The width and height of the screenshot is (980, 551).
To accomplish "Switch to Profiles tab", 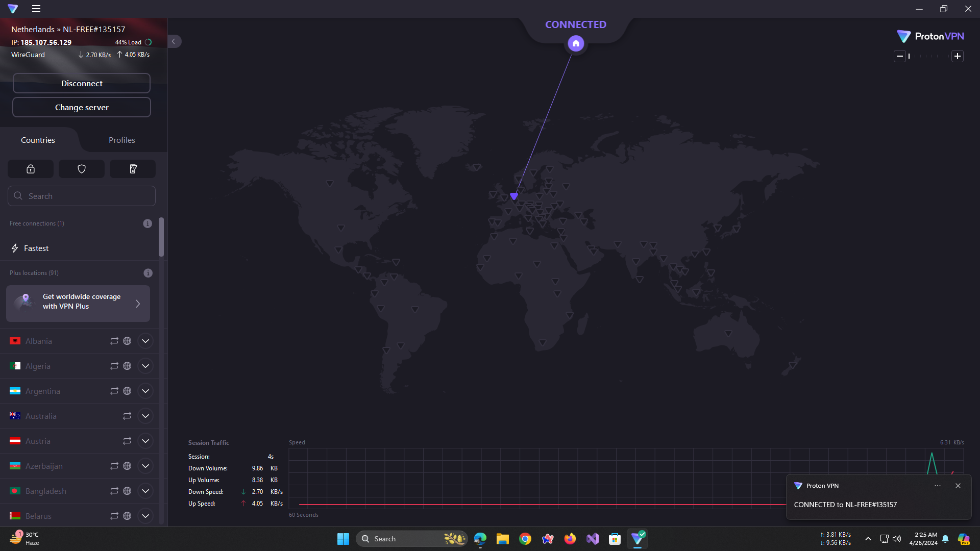I will click(x=121, y=140).
